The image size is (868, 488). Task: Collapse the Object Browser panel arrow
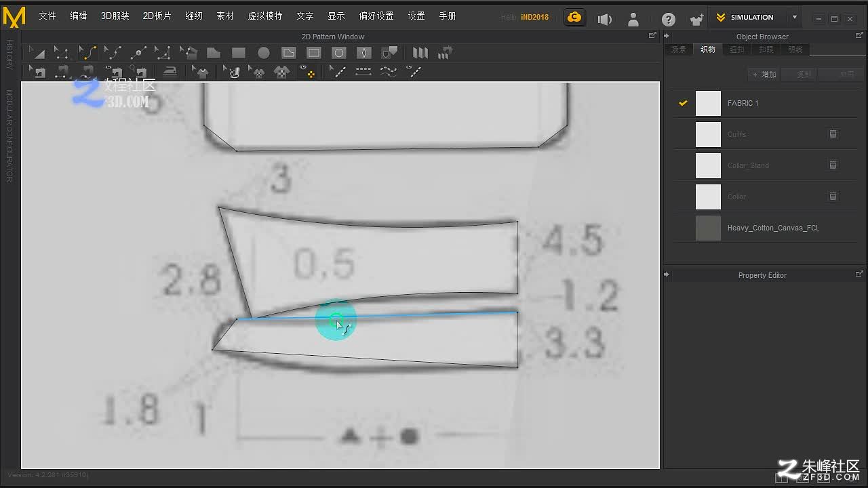click(x=667, y=37)
